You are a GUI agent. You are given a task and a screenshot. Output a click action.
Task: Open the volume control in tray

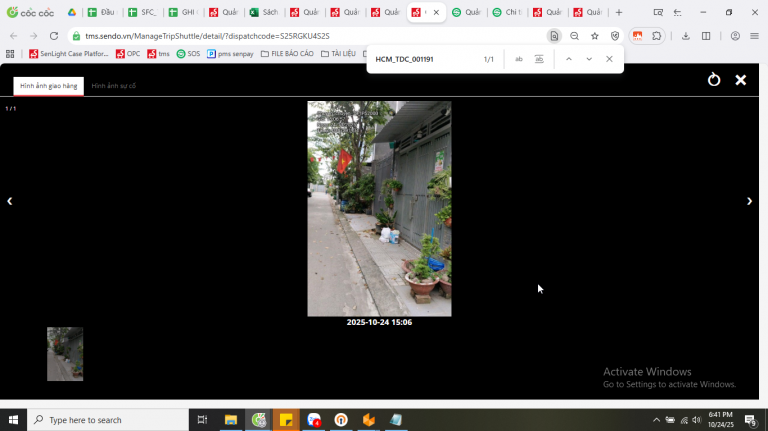696,420
